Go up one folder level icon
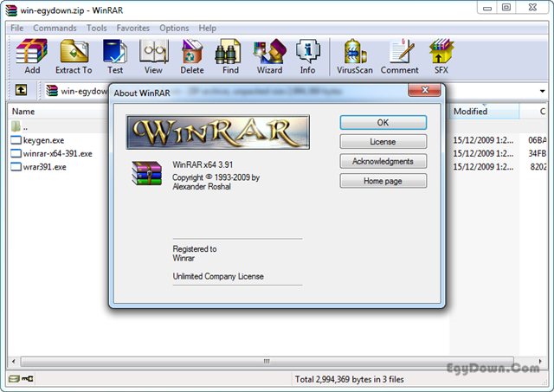The image size is (554, 392). pos(21,90)
